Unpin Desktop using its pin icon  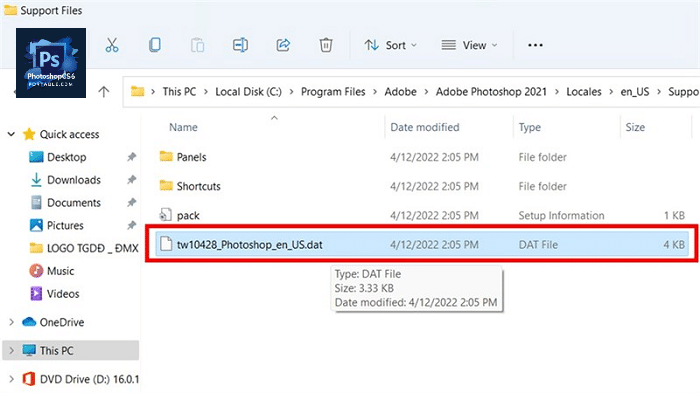131,157
